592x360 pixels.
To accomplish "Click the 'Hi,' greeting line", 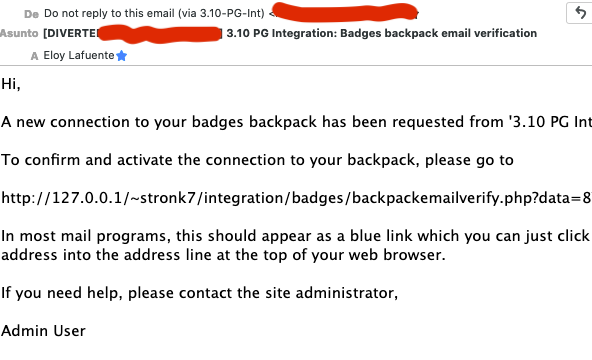I will [x=11, y=84].
